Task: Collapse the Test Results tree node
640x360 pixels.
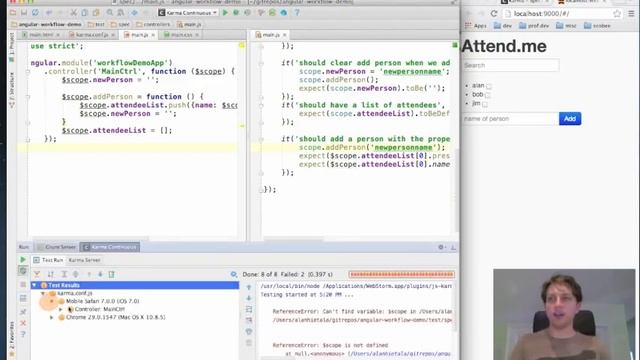Action: coord(34,285)
